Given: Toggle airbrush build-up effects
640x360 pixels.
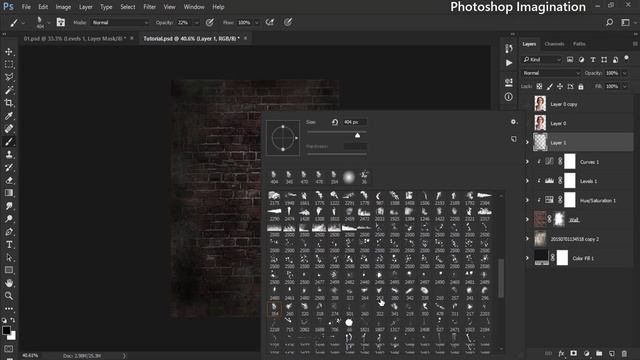Looking at the screenshot, I should (x=270, y=22).
